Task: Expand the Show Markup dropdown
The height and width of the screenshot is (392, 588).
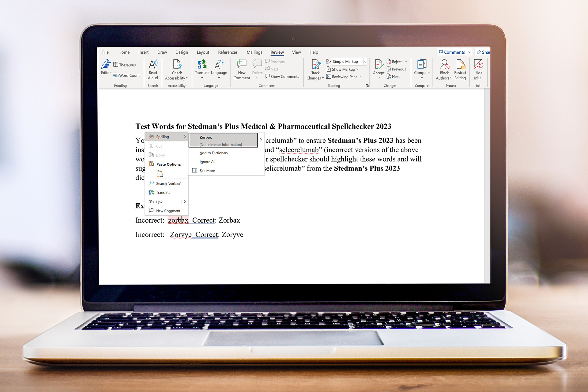Action: point(357,69)
